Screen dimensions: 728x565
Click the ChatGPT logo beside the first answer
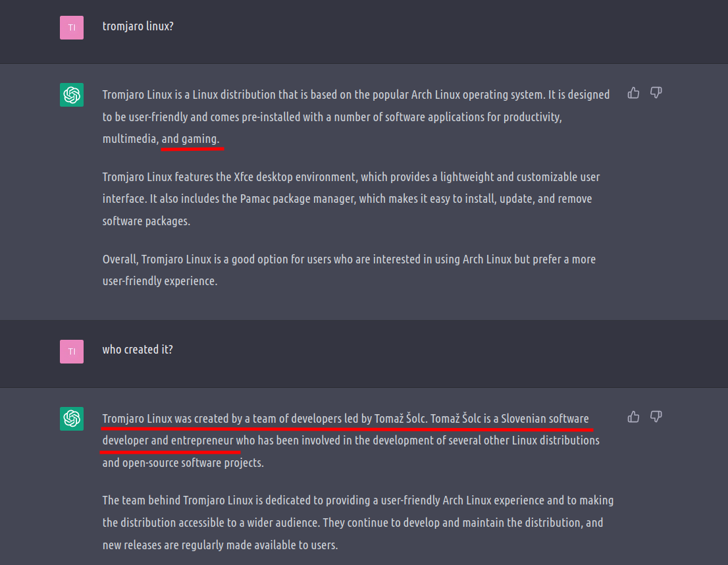72,95
